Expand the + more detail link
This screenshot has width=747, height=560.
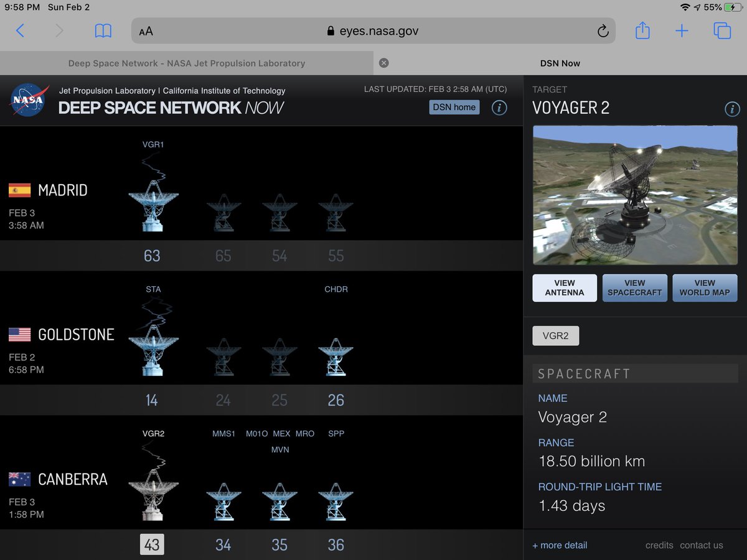[560, 545]
